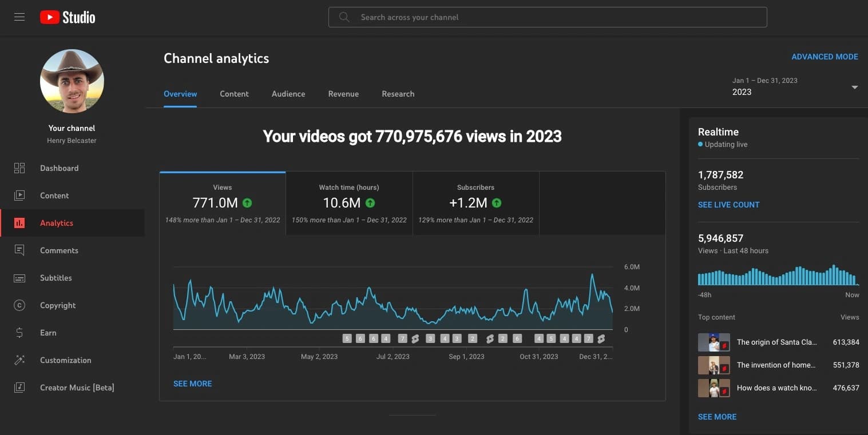Open the 'The invention of home...' video
Viewport: 868px width, 435px height.
776,365
